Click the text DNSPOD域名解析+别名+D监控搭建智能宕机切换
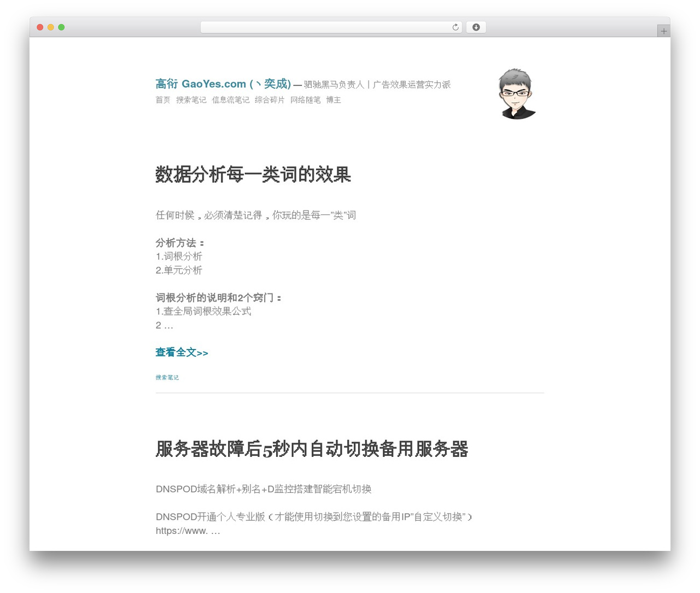Screen dimensions: 700x593 coord(264,489)
